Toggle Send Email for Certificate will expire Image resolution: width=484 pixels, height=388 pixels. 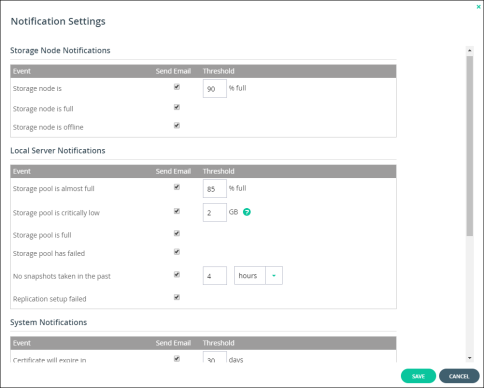[x=177, y=359]
